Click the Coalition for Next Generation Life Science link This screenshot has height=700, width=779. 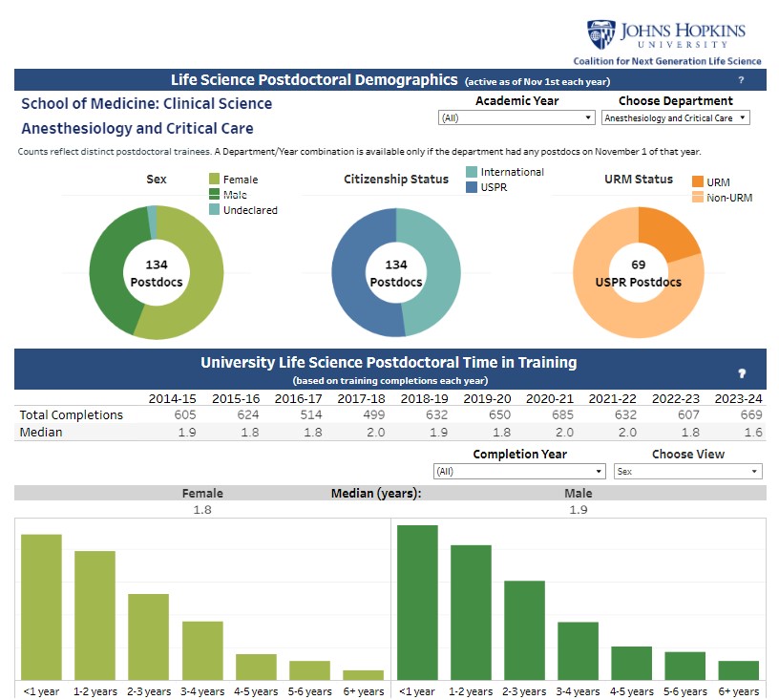(674, 61)
